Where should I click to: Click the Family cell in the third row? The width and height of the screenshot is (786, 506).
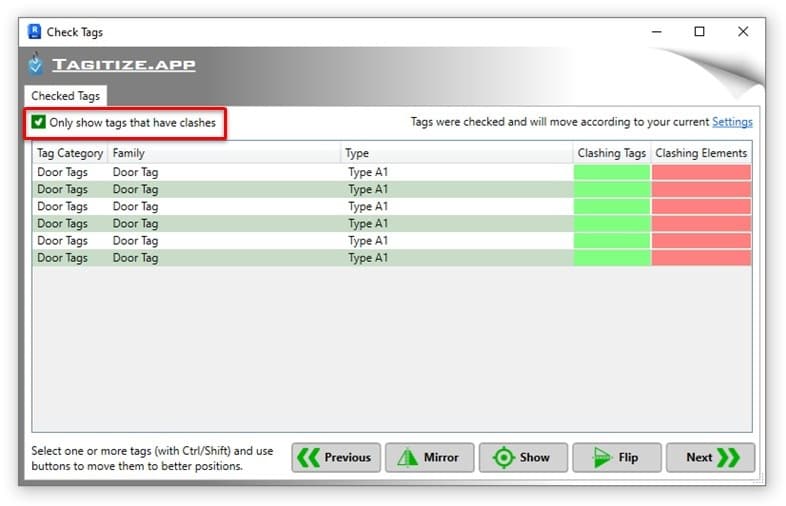point(224,206)
